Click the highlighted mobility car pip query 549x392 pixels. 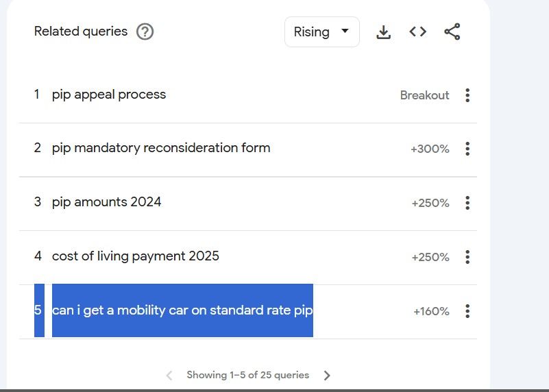pos(182,310)
